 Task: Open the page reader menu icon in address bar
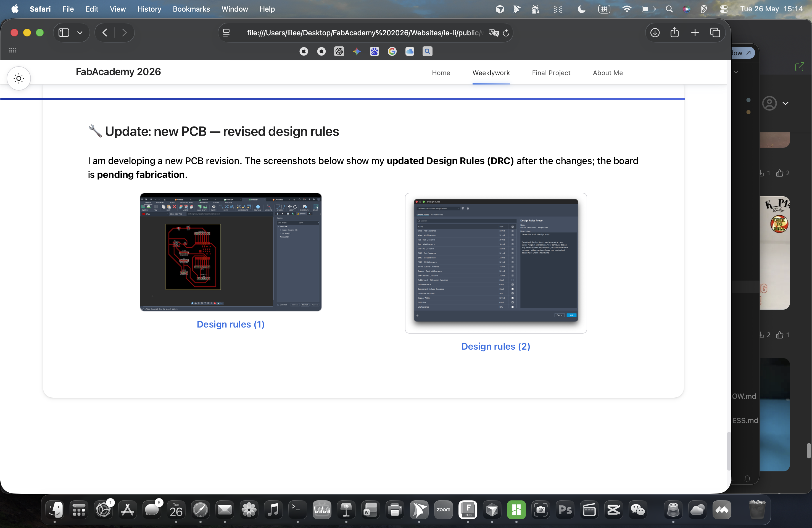(226, 33)
